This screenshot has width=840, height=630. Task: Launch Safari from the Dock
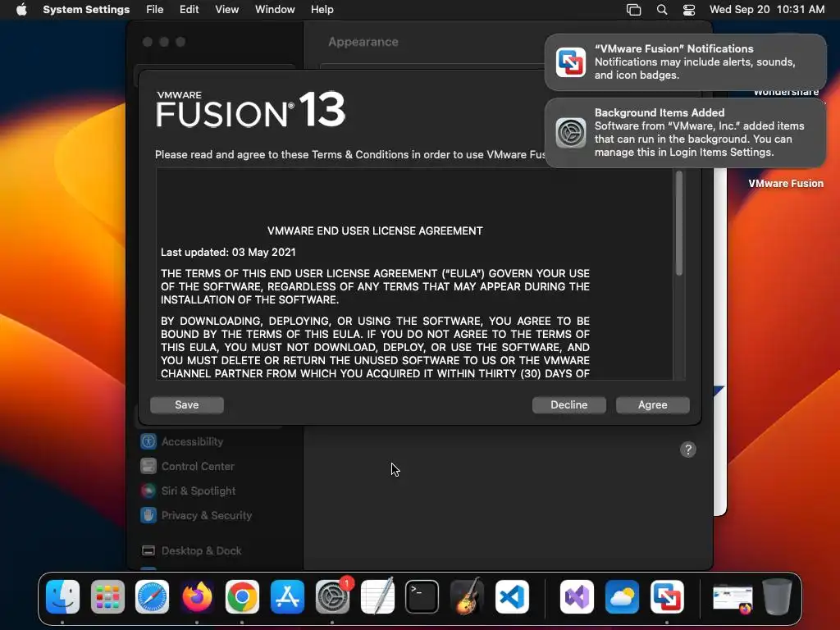tap(152, 597)
